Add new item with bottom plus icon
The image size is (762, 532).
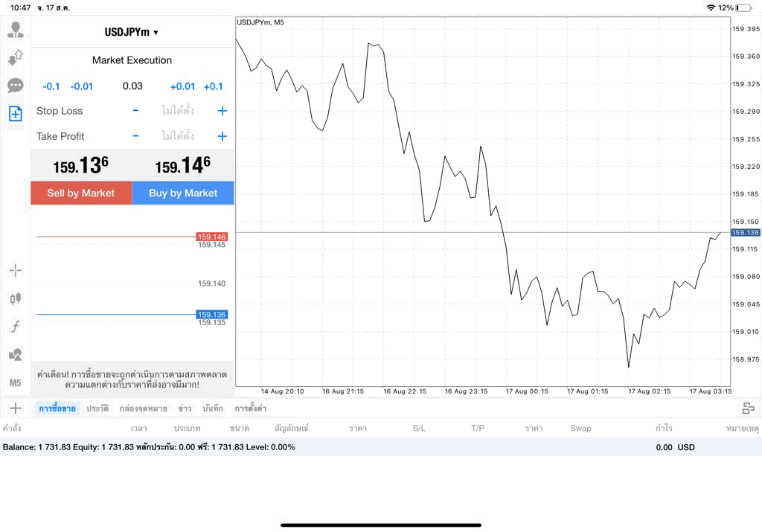[x=16, y=408]
